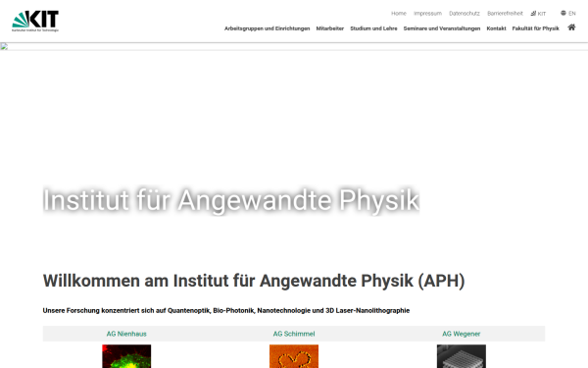Click the broken image icon below header

tap(4, 46)
